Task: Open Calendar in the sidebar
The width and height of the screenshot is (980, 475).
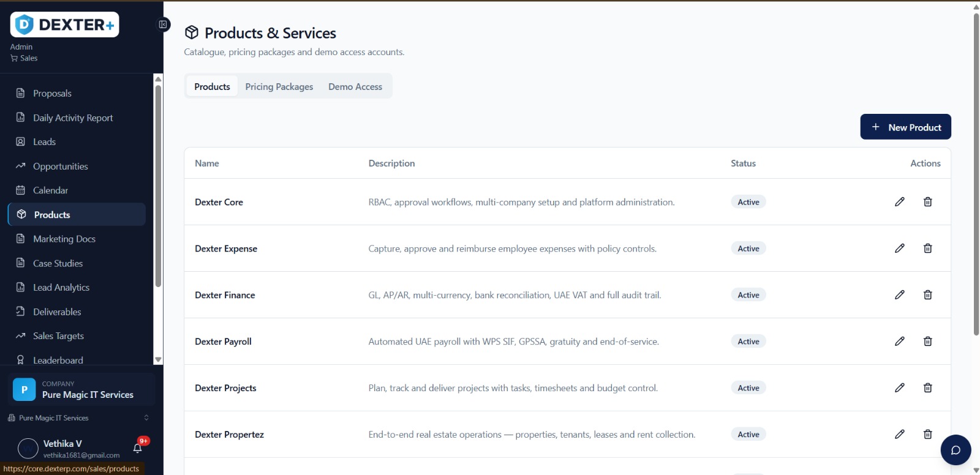Action: tap(77, 190)
